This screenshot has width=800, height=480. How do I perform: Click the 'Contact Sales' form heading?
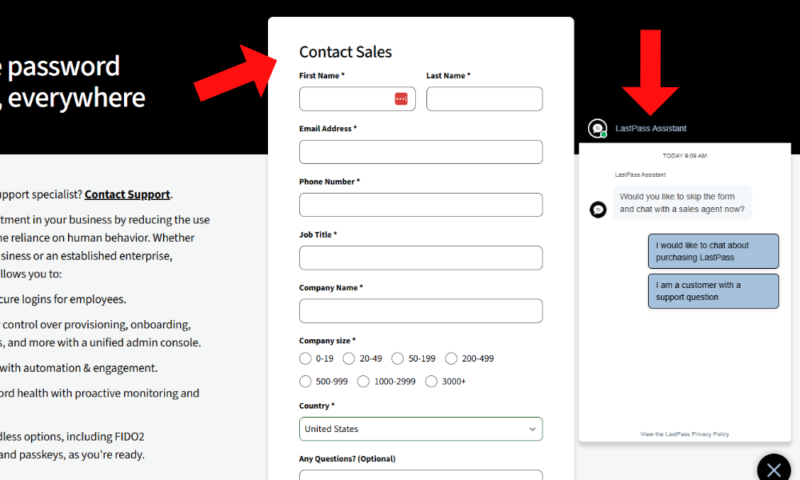[x=345, y=52]
